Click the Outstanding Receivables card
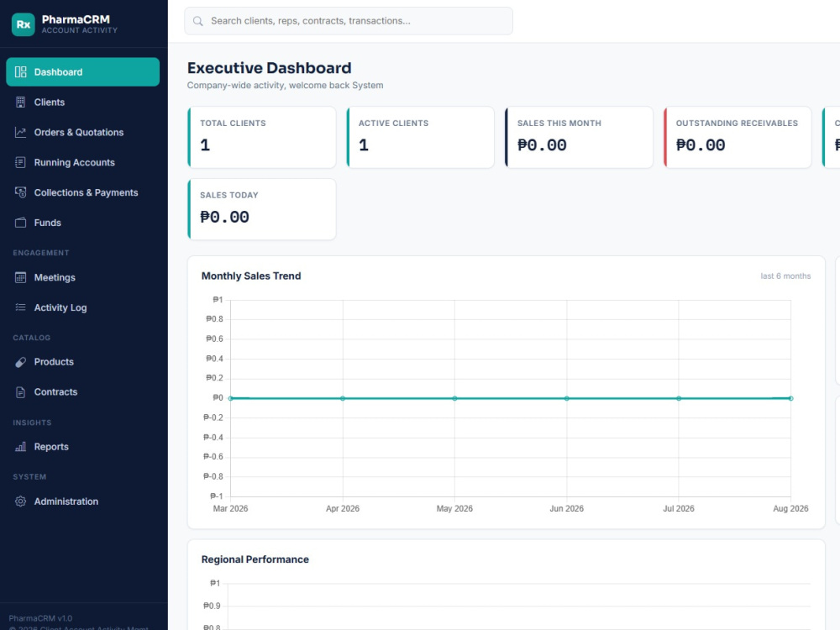 point(738,137)
